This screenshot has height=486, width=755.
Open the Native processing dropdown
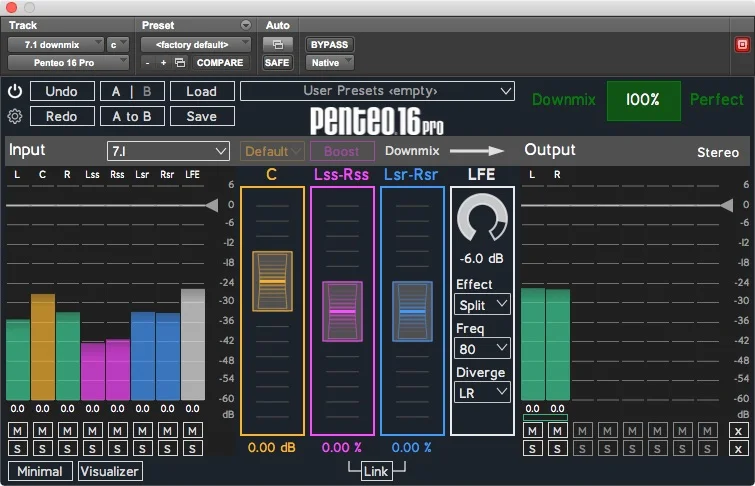[330, 63]
